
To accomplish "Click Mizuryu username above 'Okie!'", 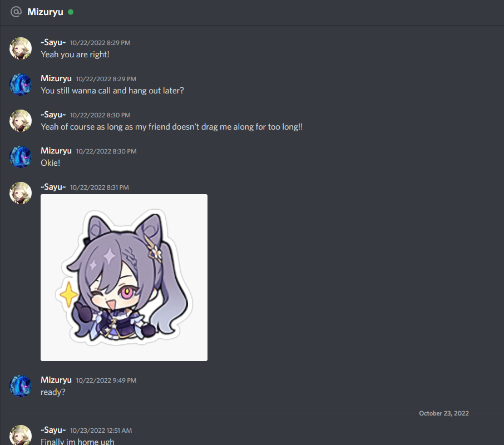I will click(x=56, y=151).
